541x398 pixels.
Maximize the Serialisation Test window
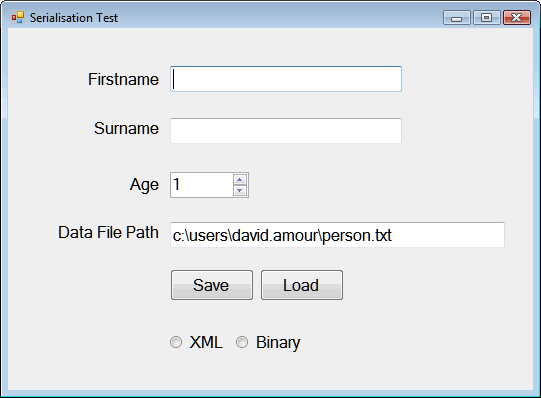point(486,18)
